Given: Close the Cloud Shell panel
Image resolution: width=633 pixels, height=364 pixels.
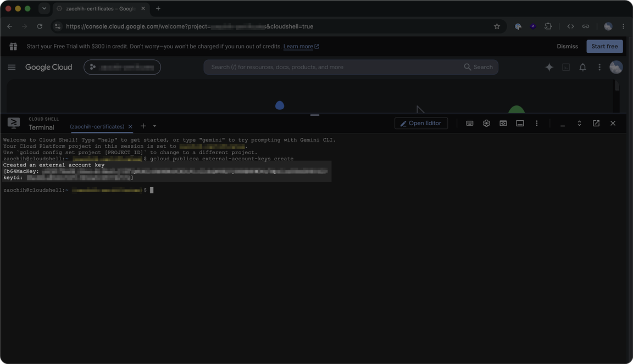Looking at the screenshot, I should click(x=613, y=123).
